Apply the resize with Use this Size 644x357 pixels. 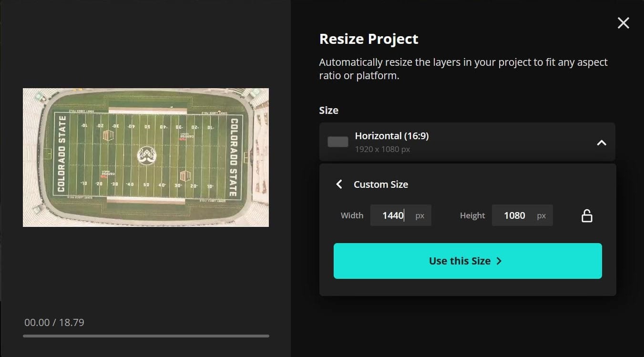tap(468, 261)
